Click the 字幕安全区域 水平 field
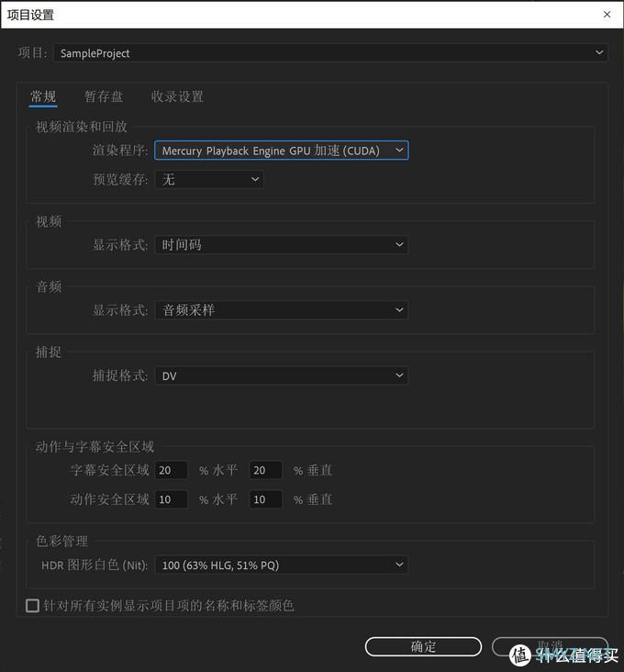 (171, 470)
